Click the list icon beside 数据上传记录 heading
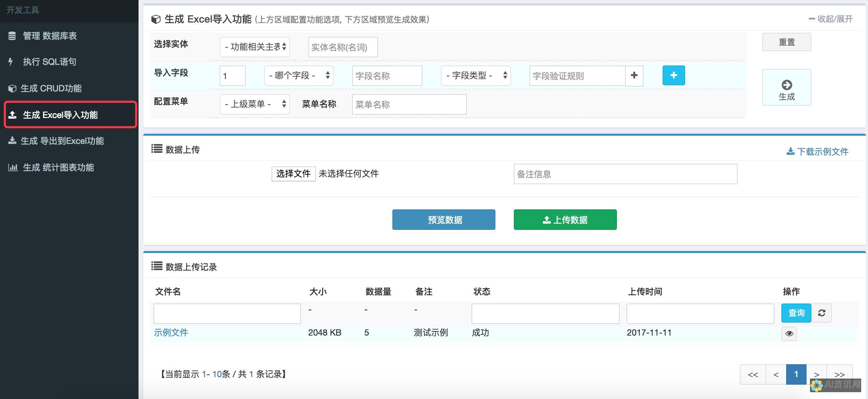 coord(157,266)
